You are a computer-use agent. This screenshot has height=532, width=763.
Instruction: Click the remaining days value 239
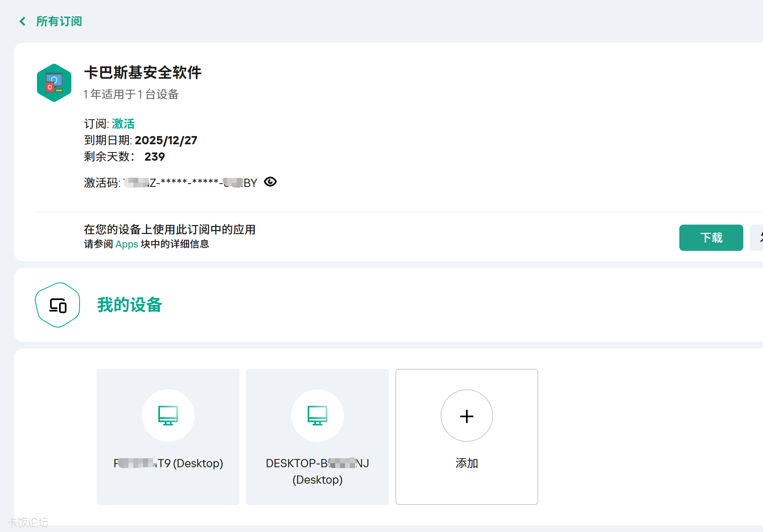point(155,157)
